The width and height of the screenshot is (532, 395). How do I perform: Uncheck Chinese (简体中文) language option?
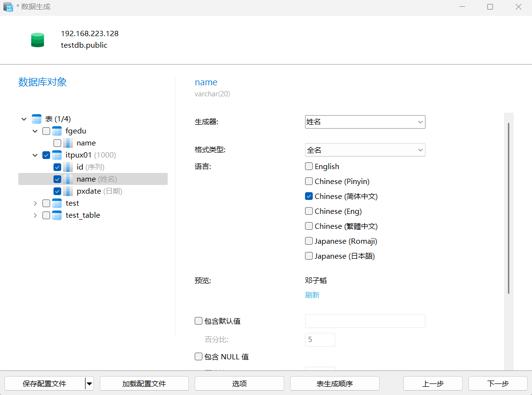(309, 197)
